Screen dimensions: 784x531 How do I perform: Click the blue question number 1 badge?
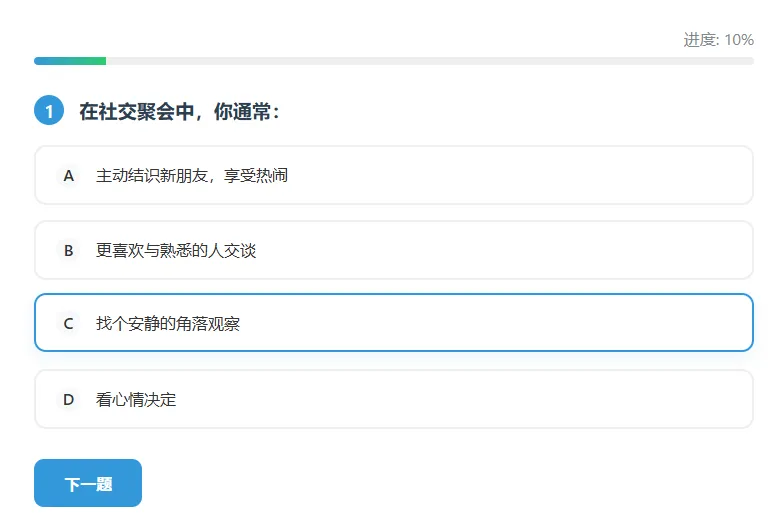click(49, 111)
